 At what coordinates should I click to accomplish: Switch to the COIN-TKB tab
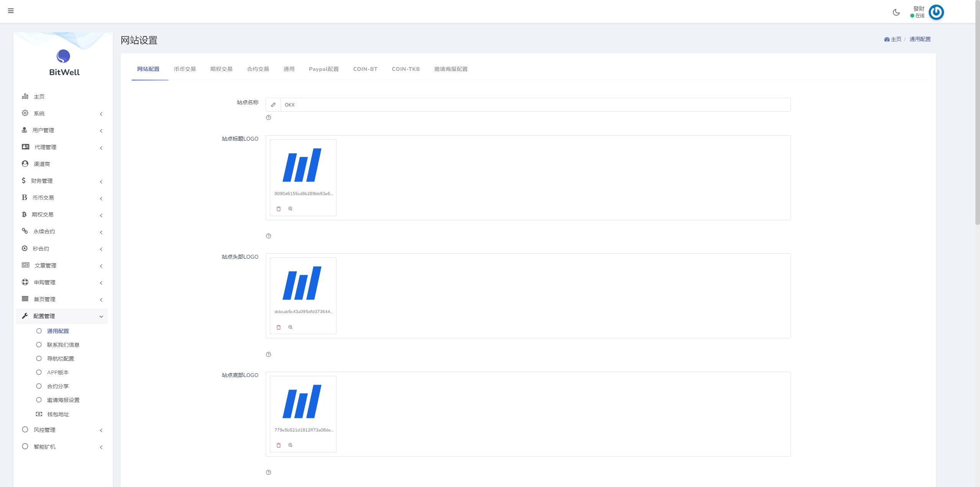[405, 69]
